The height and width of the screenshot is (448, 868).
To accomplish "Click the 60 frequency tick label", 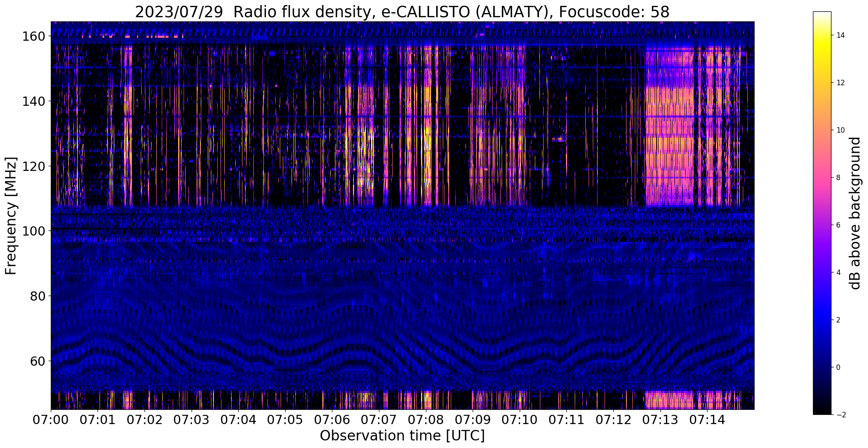I will [x=37, y=361].
